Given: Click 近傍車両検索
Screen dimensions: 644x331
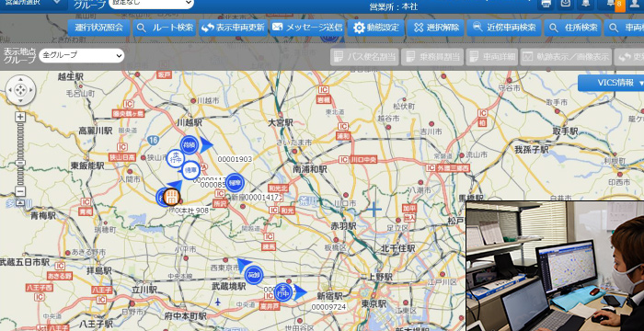Looking at the screenshot, I should (x=505, y=28).
